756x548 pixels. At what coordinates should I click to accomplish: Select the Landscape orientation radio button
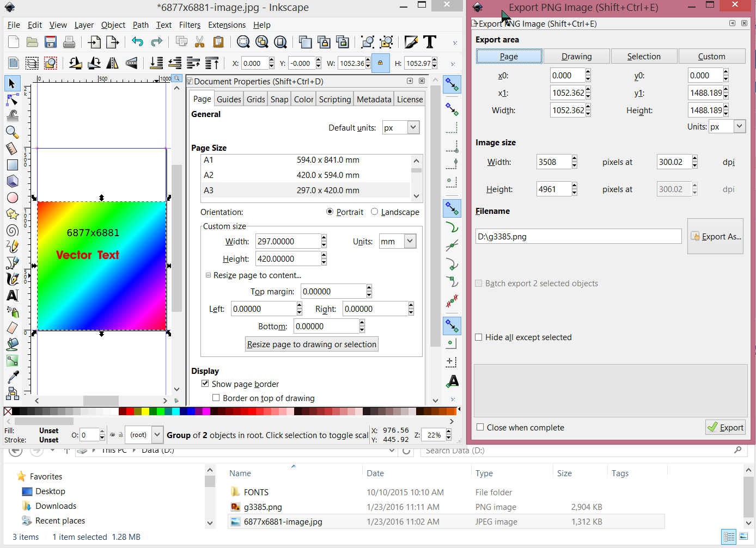click(x=374, y=212)
